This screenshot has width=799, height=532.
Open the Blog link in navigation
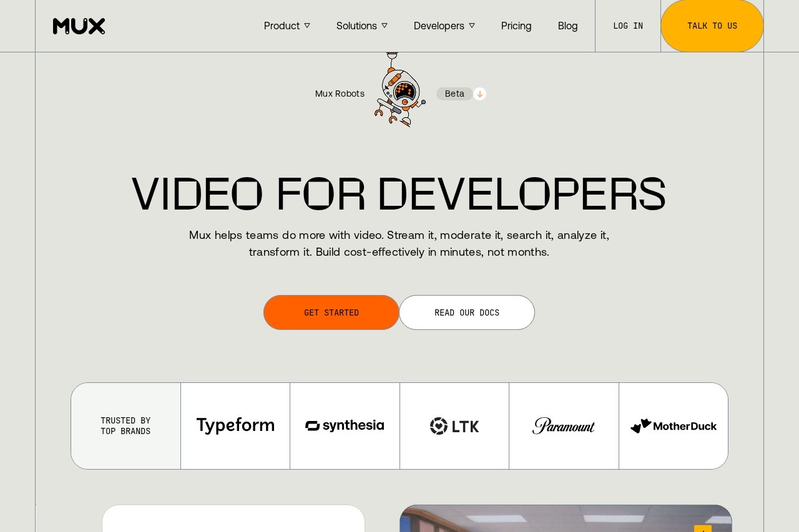coord(568,26)
